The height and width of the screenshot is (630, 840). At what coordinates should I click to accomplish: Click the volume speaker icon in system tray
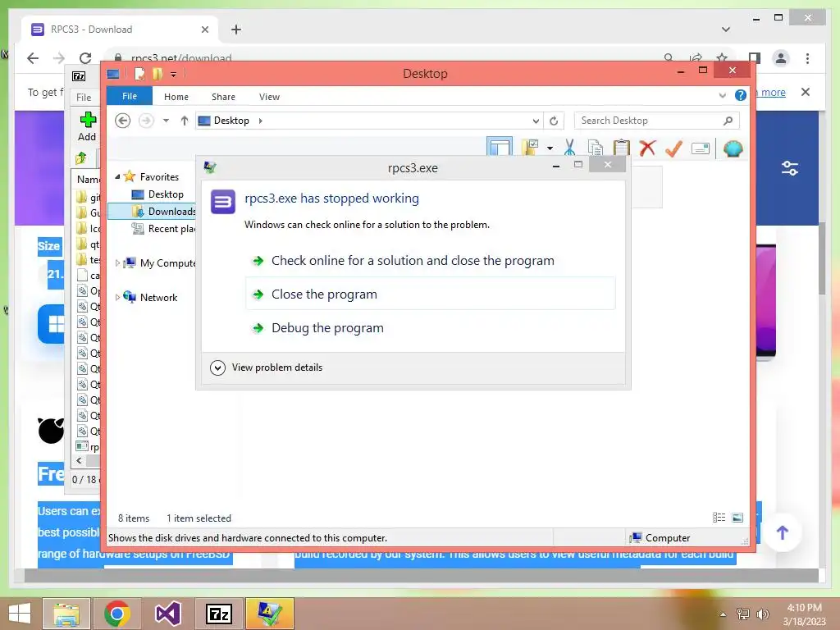click(x=762, y=614)
